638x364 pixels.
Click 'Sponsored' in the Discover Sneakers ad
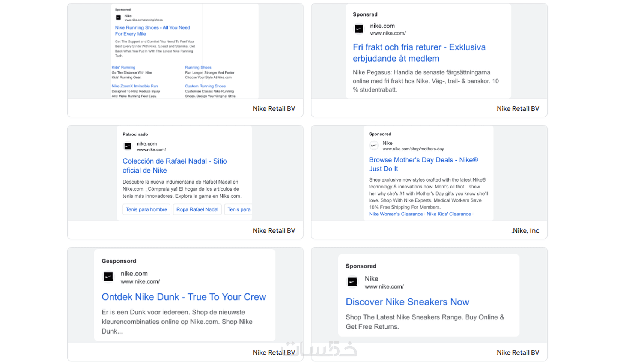[x=361, y=266]
